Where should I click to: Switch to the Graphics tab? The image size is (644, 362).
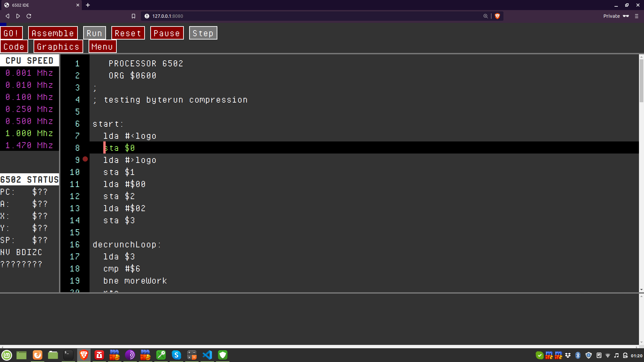click(58, 47)
